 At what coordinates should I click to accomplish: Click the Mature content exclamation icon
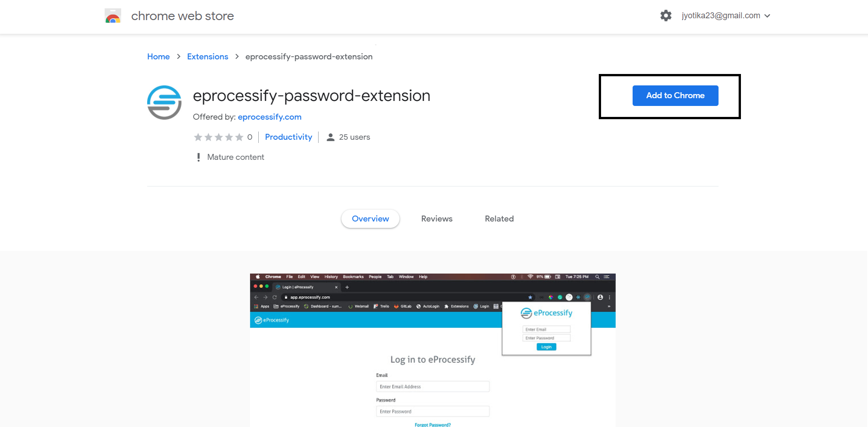[198, 157]
